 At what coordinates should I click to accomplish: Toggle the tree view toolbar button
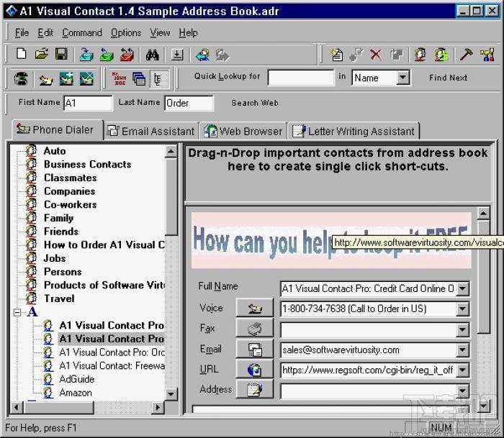pyautogui.click(x=159, y=79)
